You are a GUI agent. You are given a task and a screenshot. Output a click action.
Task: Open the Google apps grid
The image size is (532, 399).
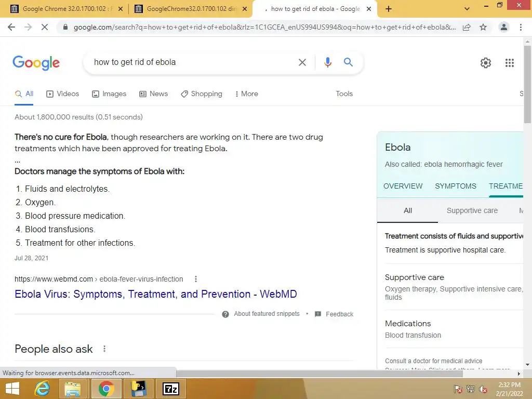pos(509,63)
